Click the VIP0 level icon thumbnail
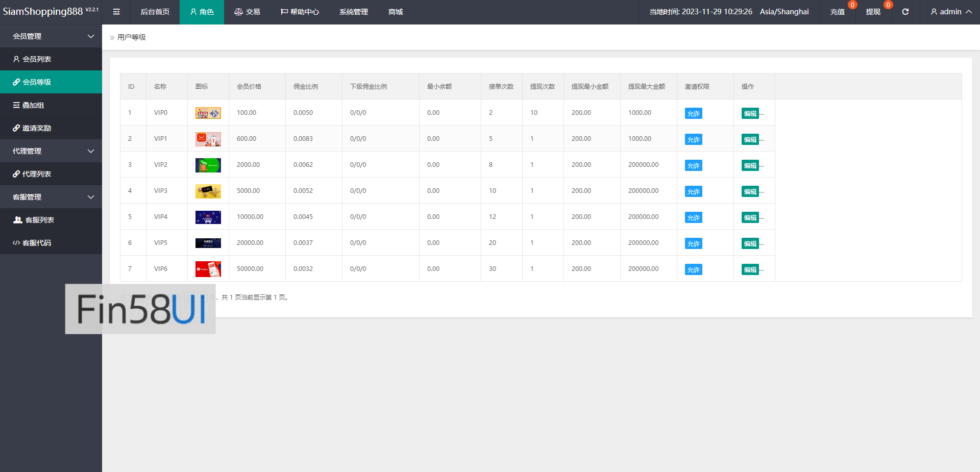The image size is (980, 472). [x=208, y=113]
